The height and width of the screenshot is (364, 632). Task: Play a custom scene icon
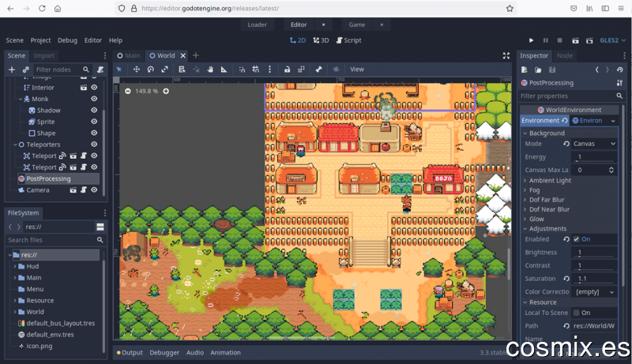click(x=589, y=40)
